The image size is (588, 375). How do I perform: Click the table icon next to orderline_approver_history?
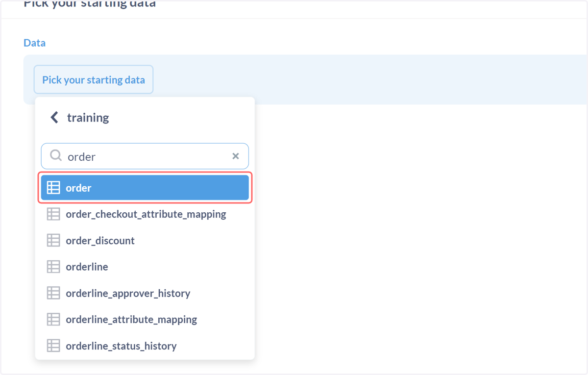point(53,293)
